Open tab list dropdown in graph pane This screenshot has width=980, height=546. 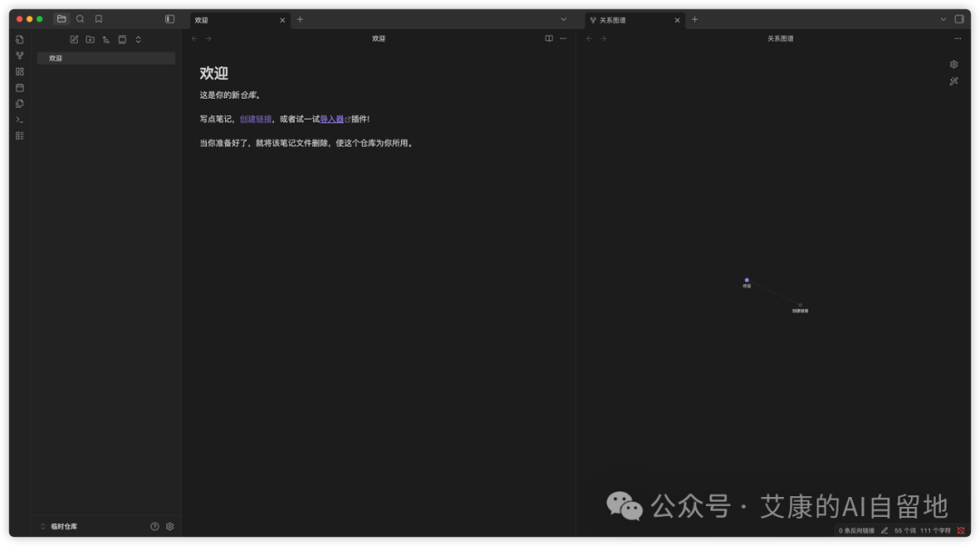[x=943, y=19]
